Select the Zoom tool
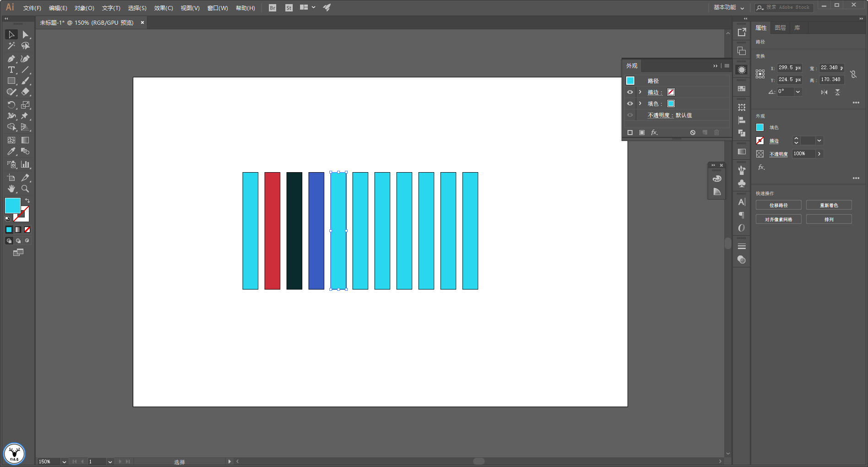868x467 pixels. 25,189
